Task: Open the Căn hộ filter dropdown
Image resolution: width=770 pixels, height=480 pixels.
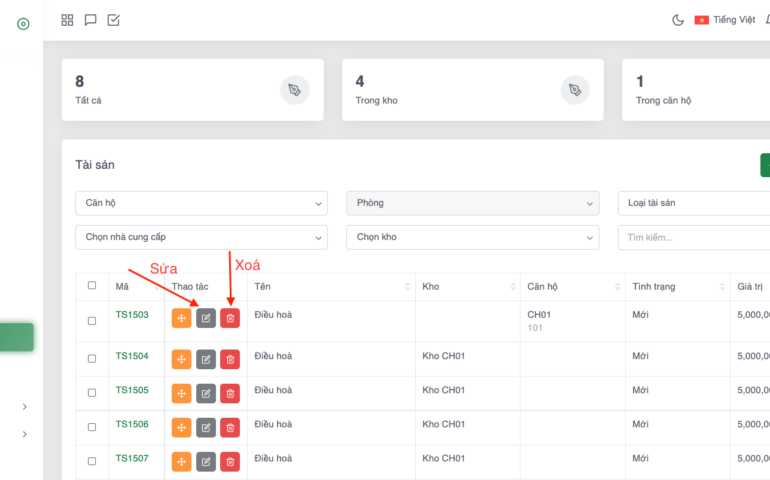Action: pyautogui.click(x=201, y=203)
